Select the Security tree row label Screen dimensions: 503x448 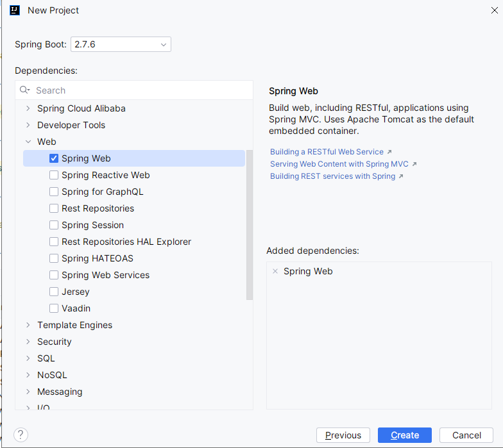(54, 342)
